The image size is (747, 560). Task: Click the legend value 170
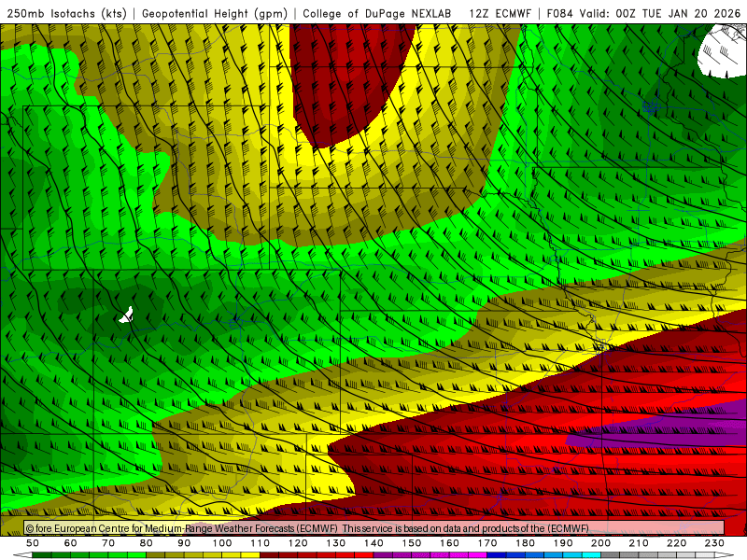tap(486, 543)
